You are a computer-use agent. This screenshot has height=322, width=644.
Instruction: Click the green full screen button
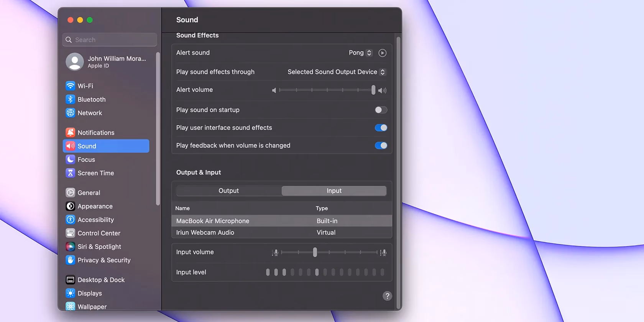(90, 20)
